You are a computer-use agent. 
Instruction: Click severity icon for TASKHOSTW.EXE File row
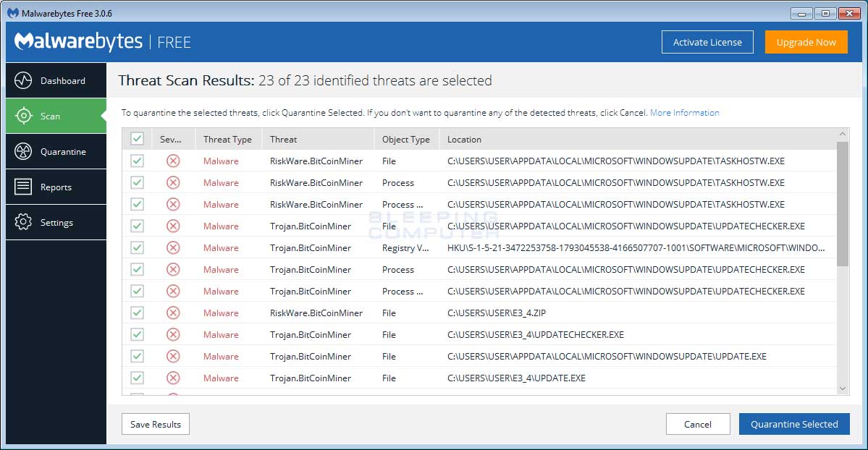pyautogui.click(x=173, y=161)
